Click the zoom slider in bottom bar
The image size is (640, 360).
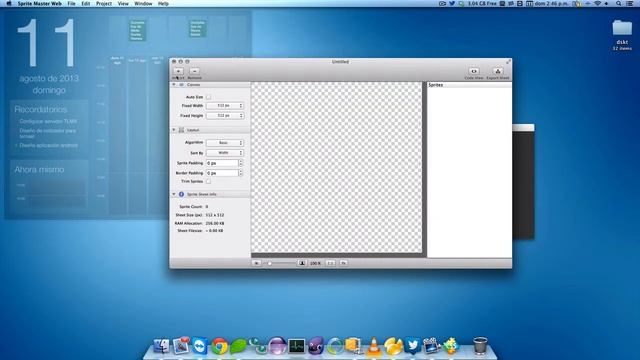(x=280, y=263)
